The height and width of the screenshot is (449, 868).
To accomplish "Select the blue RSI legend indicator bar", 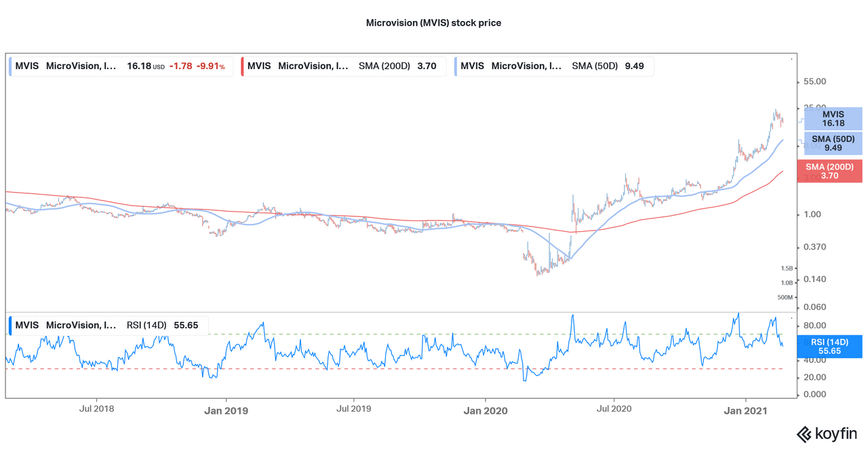I will pyautogui.click(x=9, y=325).
